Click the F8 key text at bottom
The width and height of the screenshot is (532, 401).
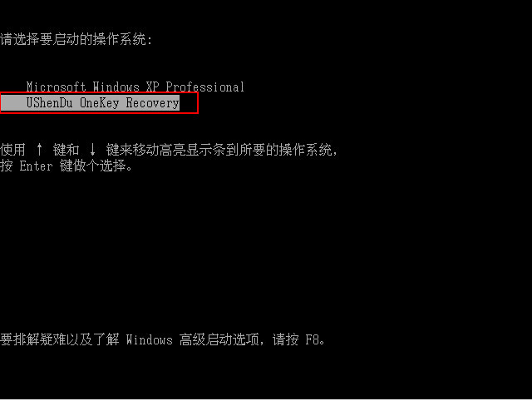pos(313,339)
